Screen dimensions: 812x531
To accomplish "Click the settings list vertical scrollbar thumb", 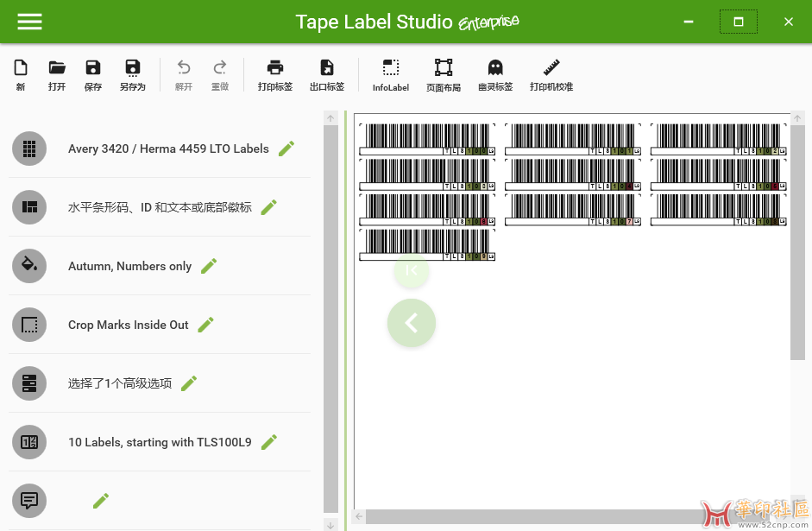I will (x=330, y=319).
